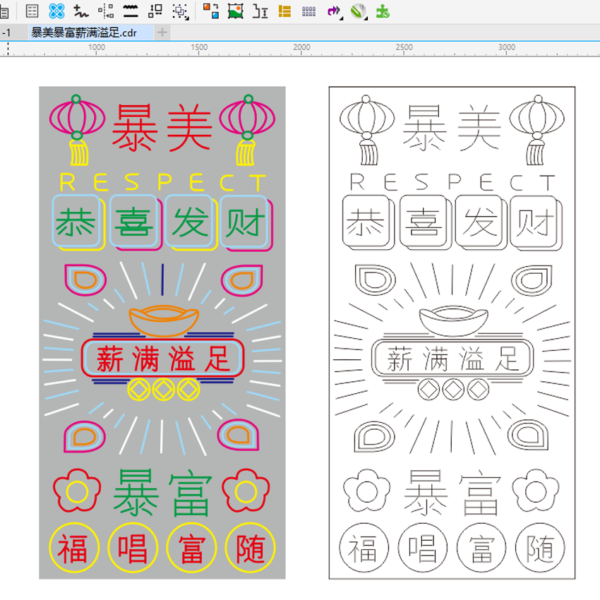Click the blue four-petal flower icon
This screenshot has height=600, width=600.
click(57, 11)
